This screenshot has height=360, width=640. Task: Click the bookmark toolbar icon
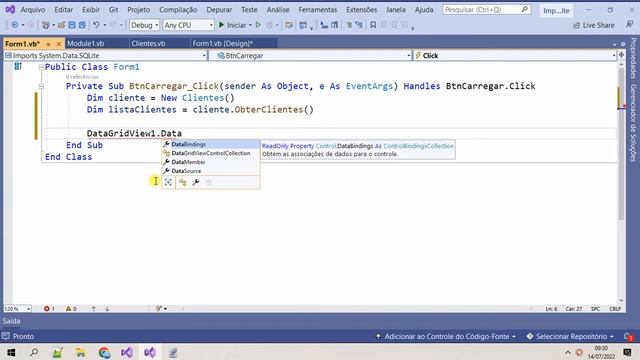(373, 25)
